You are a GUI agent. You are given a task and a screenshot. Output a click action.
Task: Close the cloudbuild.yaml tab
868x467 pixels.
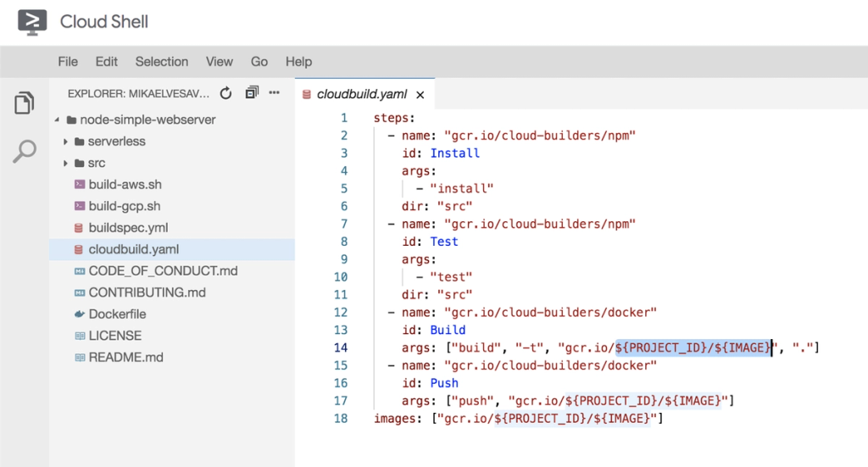tap(420, 95)
